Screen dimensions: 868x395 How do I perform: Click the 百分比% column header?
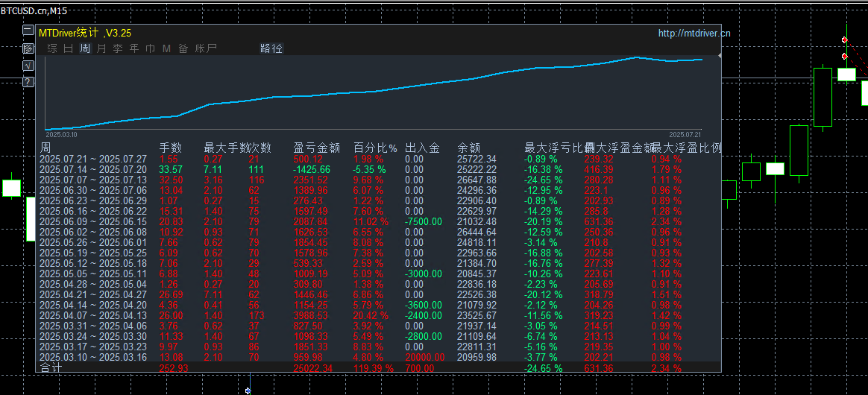376,148
